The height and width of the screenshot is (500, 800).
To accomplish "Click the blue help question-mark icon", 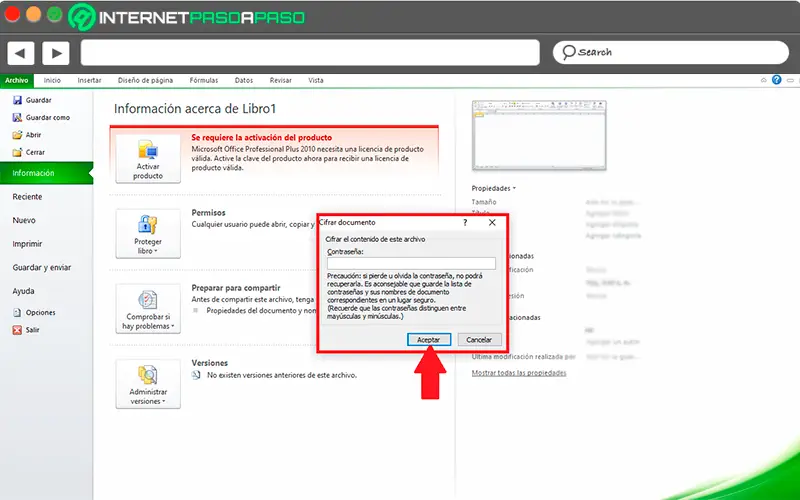I will tap(777, 80).
